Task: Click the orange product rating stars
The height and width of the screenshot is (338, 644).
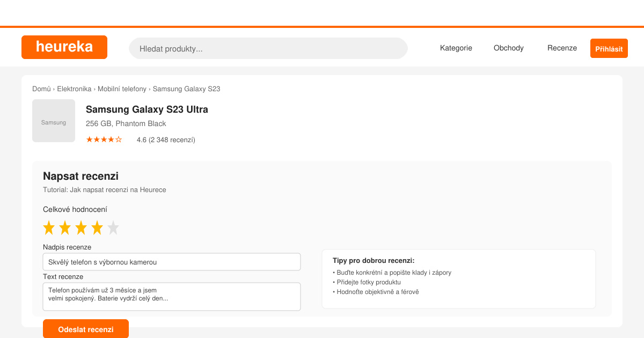Action: 104,139
